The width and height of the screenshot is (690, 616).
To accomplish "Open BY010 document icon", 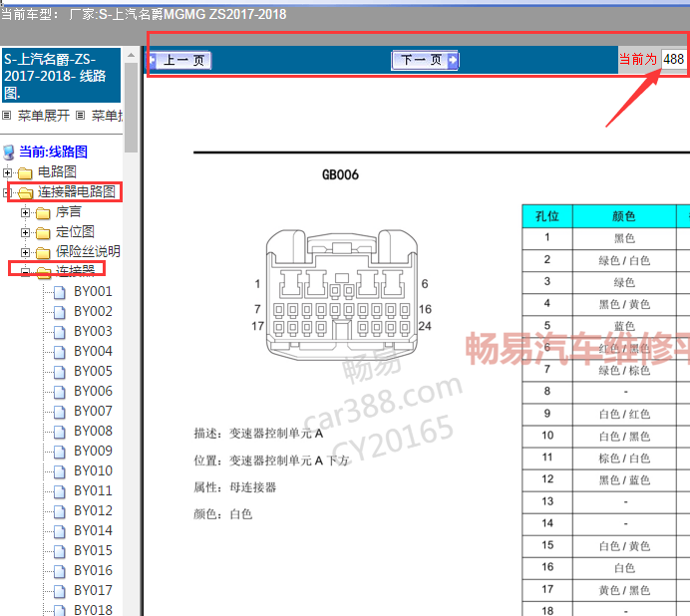I will pyautogui.click(x=60, y=471).
